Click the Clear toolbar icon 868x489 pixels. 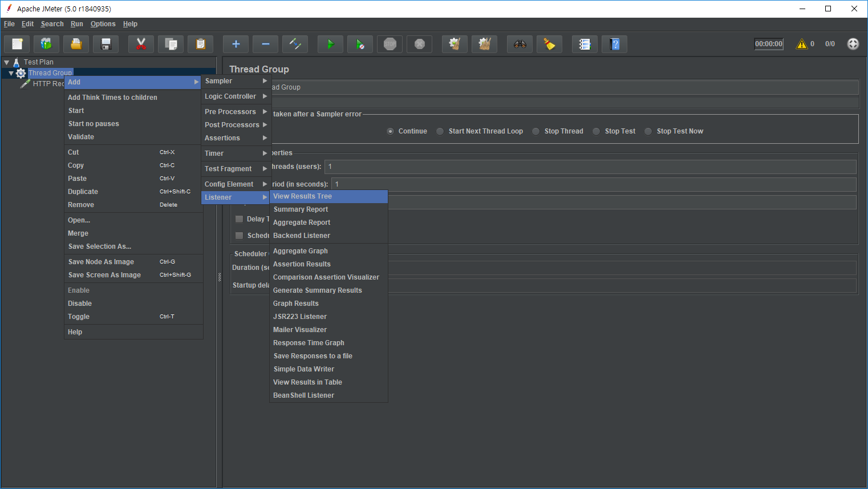tap(455, 44)
